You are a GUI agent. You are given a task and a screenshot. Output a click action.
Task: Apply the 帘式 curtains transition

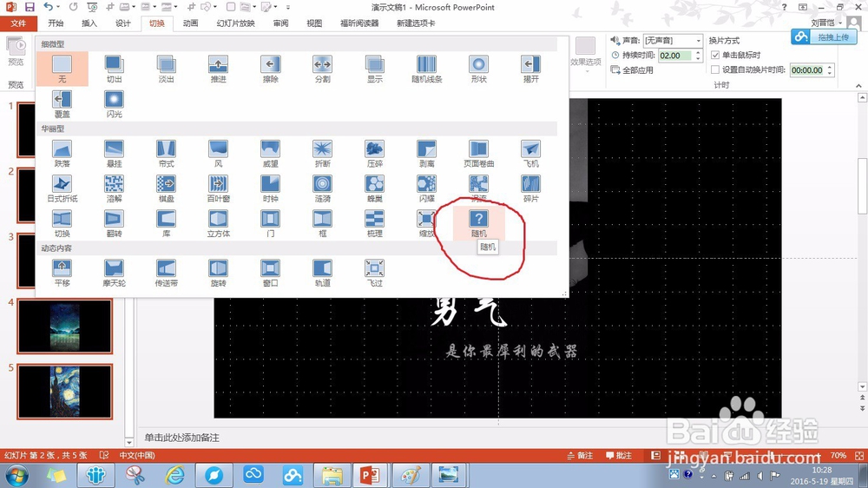coord(166,154)
